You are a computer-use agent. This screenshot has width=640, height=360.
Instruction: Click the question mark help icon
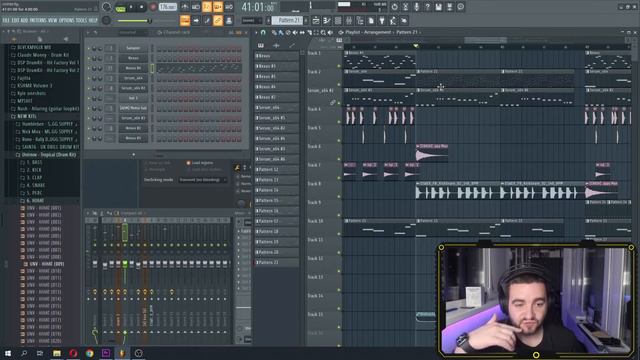tap(427, 7)
